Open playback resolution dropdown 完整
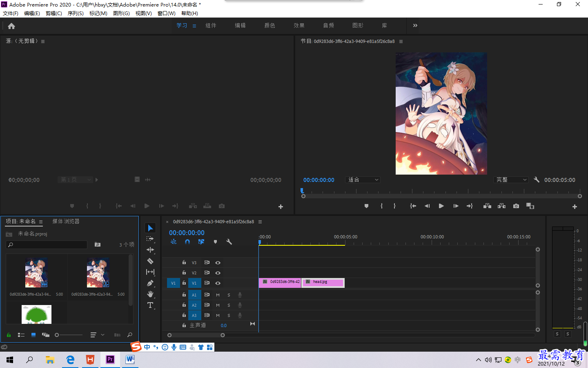588x368 pixels. (x=511, y=180)
